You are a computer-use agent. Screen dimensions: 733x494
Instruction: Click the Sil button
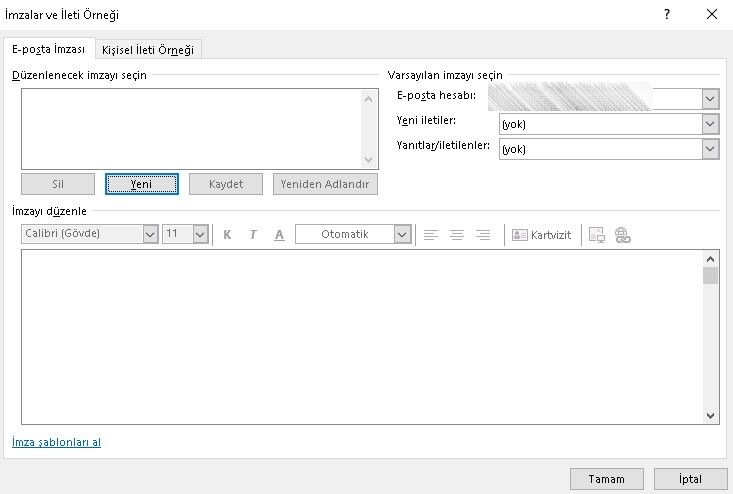pos(58,184)
